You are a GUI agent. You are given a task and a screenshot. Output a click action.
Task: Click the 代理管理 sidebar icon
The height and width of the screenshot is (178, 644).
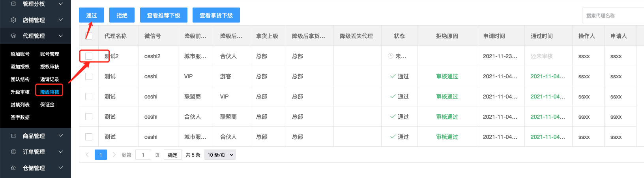click(13, 36)
